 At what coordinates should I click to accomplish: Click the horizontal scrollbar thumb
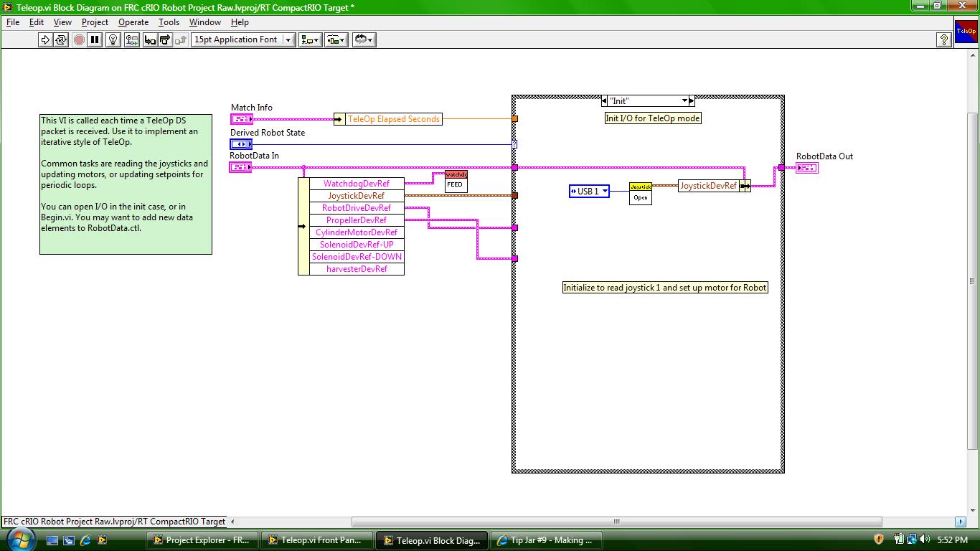click(616, 522)
